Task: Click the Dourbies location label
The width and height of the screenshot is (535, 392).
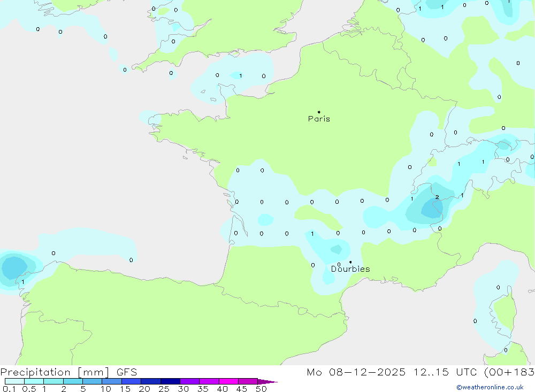Action: pos(350,269)
